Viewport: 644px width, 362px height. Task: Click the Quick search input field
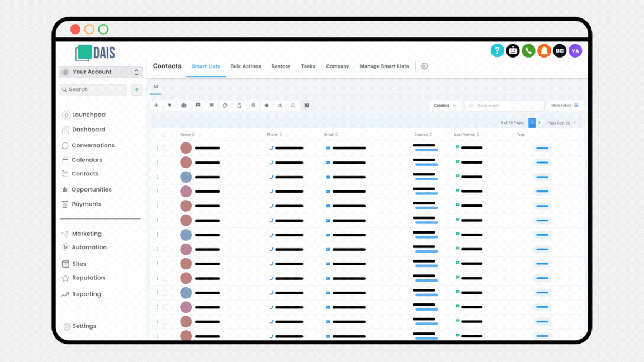pyautogui.click(x=504, y=106)
